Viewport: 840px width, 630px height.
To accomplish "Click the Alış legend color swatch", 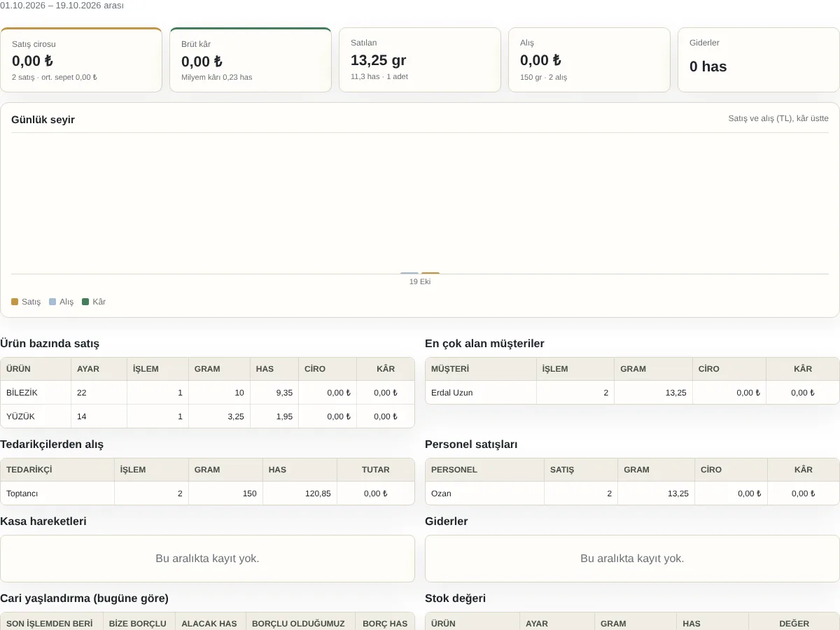I will pos(52,302).
